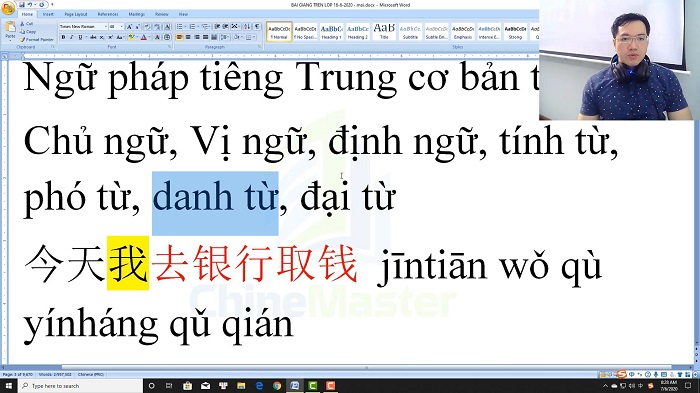Justify the text
This screenshot has width=700, height=393.
205,37
